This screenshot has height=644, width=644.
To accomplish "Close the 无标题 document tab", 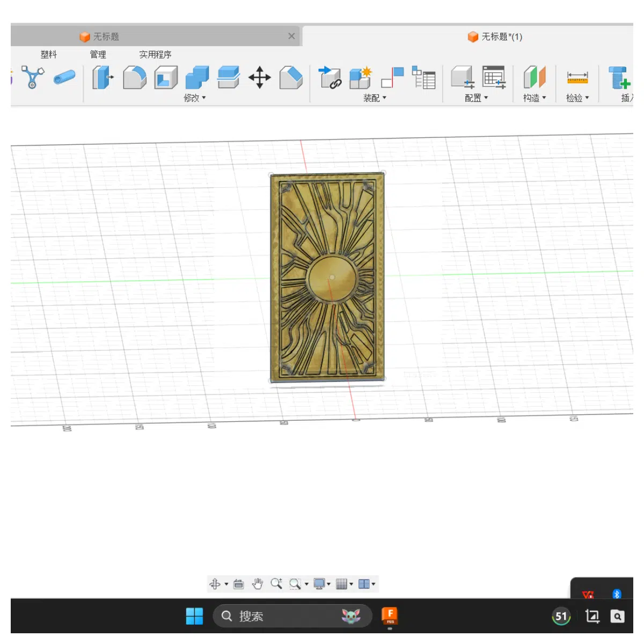I will (291, 36).
